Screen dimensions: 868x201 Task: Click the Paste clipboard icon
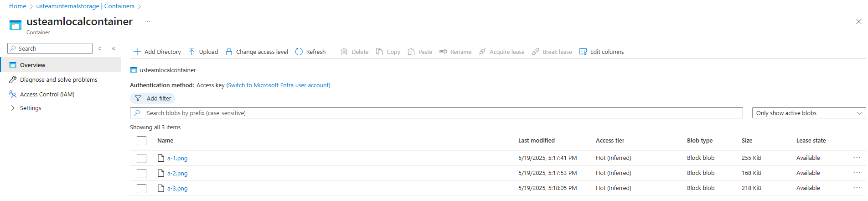point(411,52)
